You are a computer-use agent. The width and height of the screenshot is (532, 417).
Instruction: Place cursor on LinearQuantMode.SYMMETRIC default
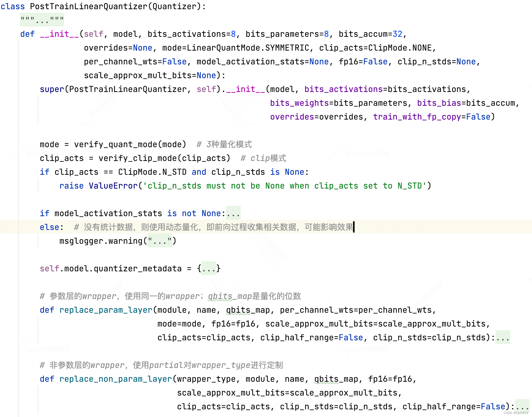point(248,48)
